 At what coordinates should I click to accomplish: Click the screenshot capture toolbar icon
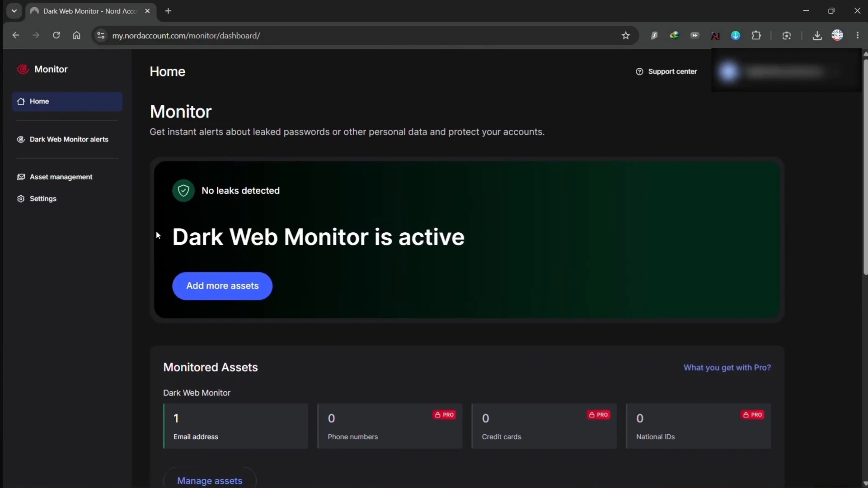click(x=787, y=36)
